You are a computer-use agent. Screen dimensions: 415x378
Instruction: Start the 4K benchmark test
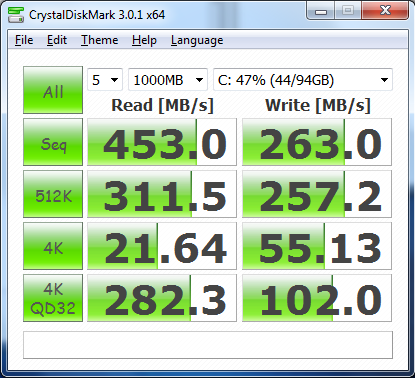pos(53,246)
